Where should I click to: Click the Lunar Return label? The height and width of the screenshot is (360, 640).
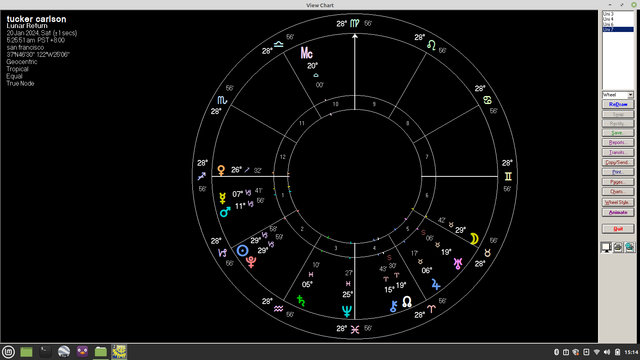(x=27, y=26)
